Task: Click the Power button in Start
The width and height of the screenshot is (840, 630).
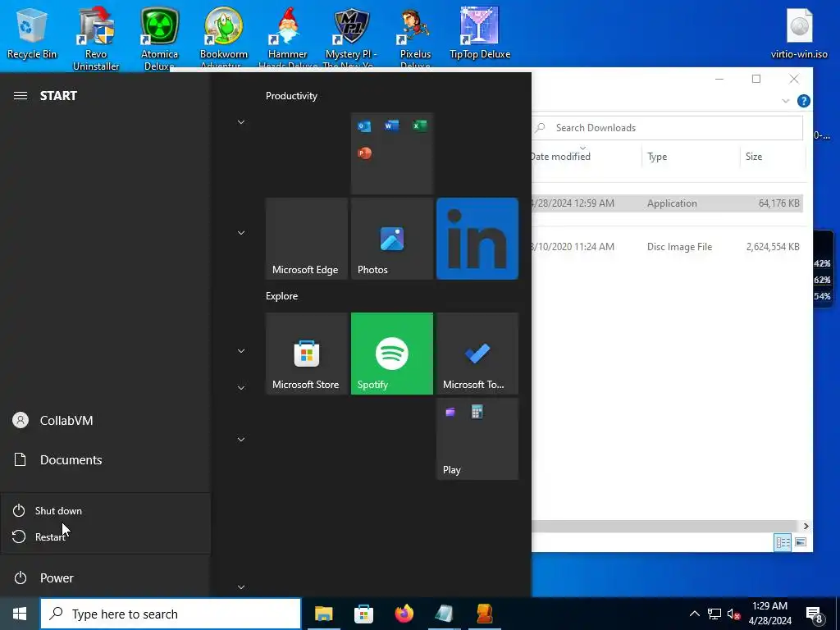Action: click(x=106, y=577)
